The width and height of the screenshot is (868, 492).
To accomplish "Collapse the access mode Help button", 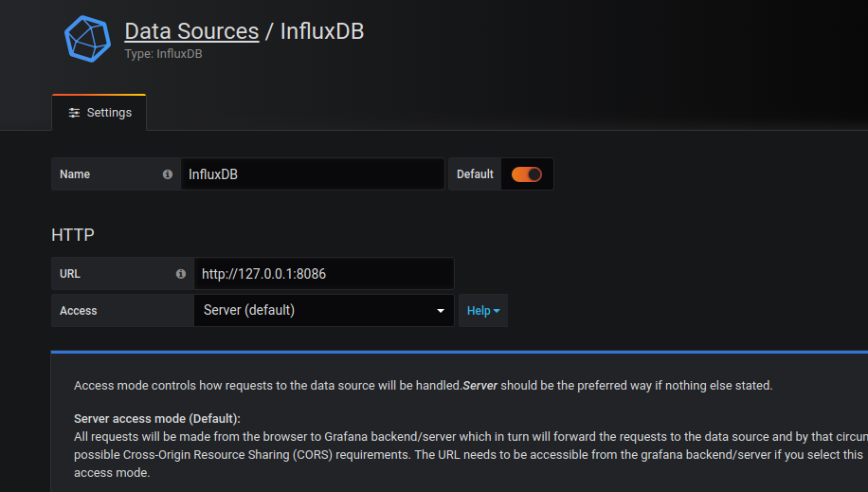I will coord(482,311).
